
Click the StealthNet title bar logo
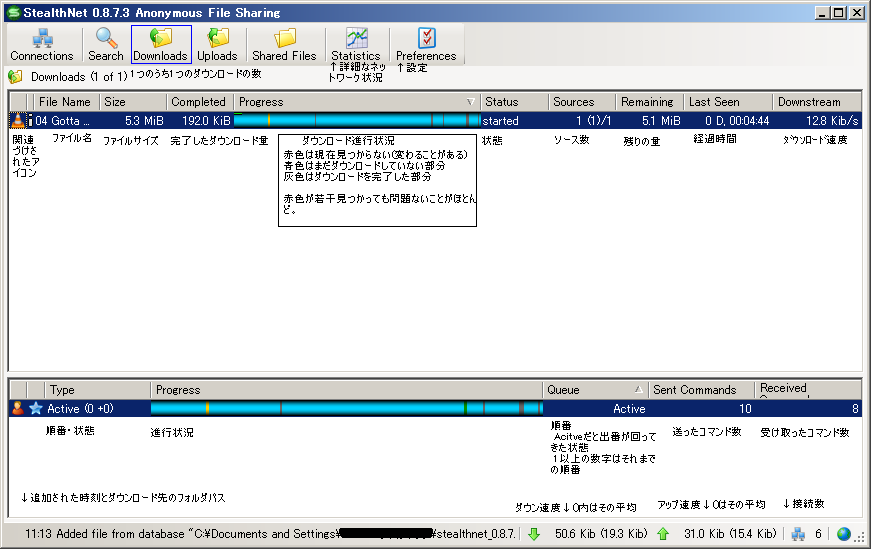14,13
